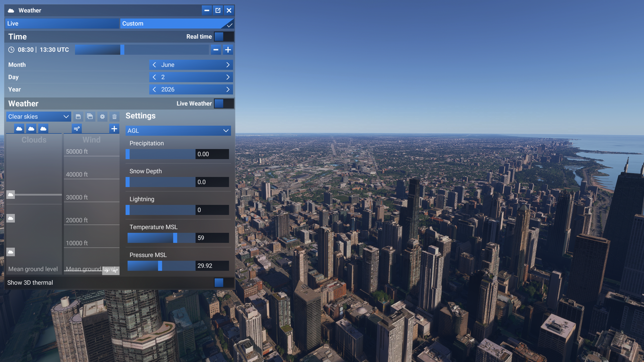
Task: Open the AGL altitude reference dropdown
Action: point(178,131)
